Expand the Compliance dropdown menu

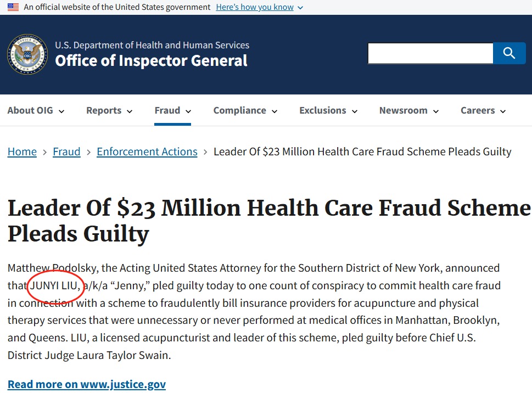click(x=245, y=110)
